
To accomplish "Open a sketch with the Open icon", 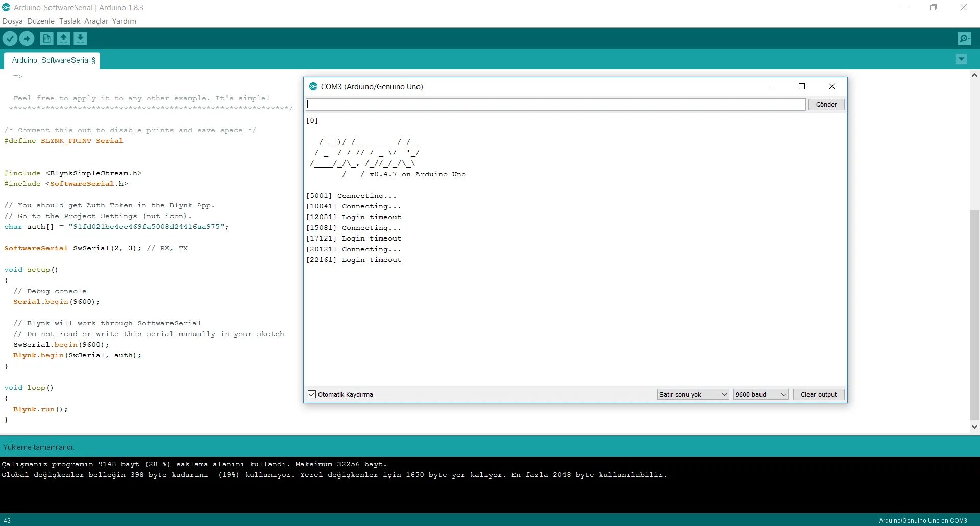I will (x=63, y=38).
